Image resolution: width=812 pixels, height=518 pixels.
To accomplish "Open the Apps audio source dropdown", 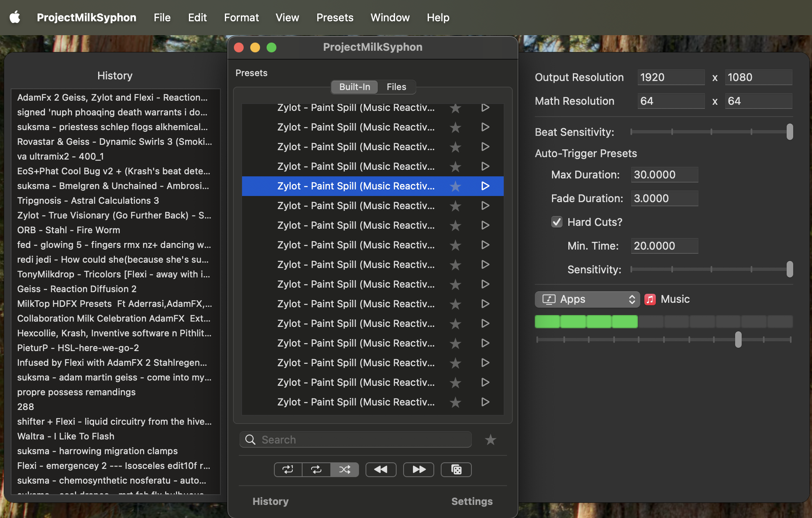I will pos(587,300).
